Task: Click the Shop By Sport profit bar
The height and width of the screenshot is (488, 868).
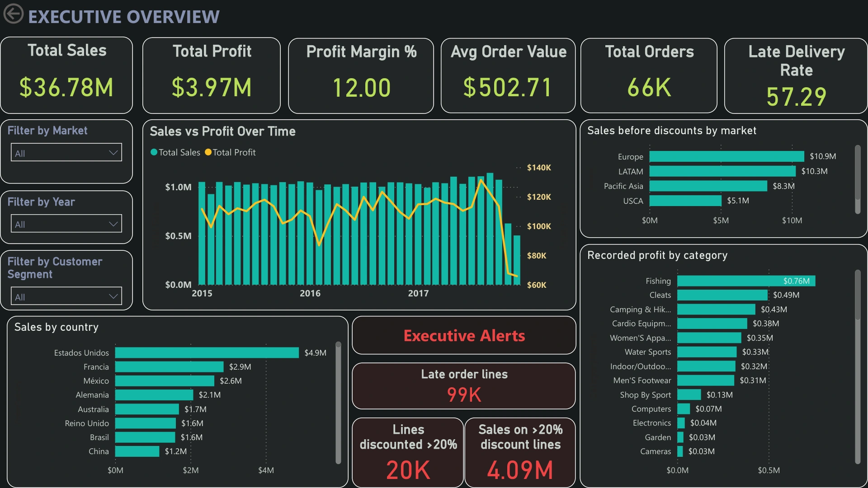Action: (689, 394)
